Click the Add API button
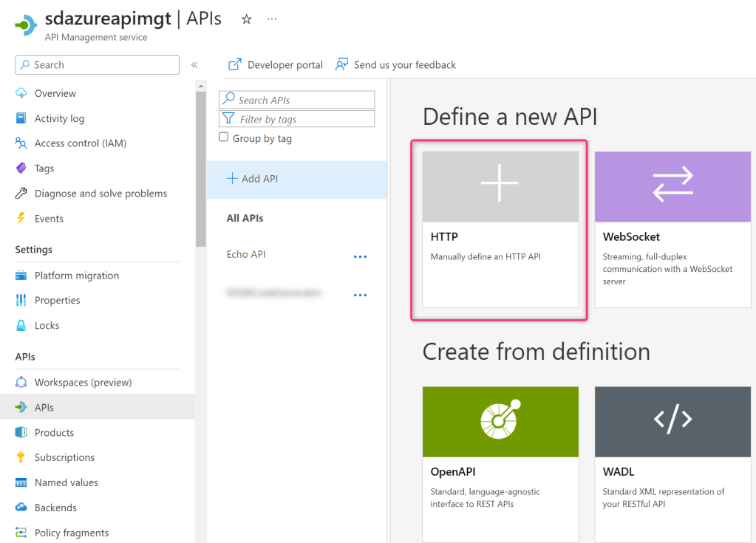 [252, 179]
